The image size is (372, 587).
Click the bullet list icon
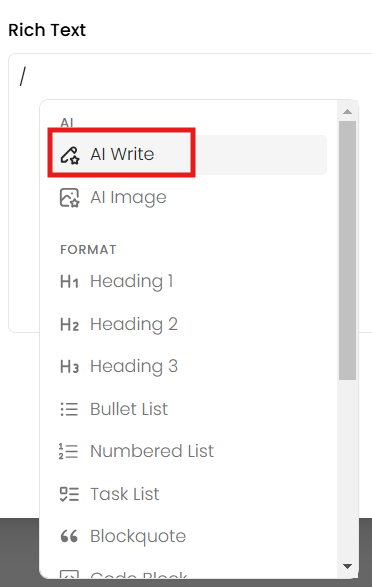point(69,409)
